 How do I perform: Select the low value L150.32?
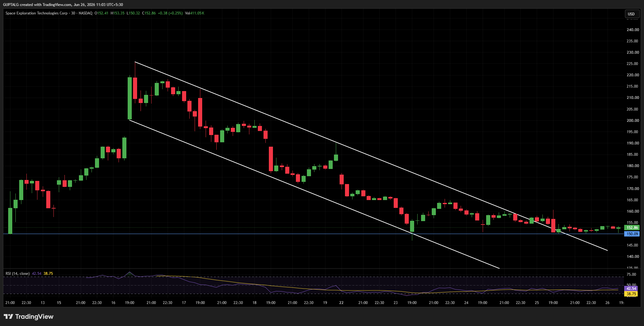pos(133,13)
